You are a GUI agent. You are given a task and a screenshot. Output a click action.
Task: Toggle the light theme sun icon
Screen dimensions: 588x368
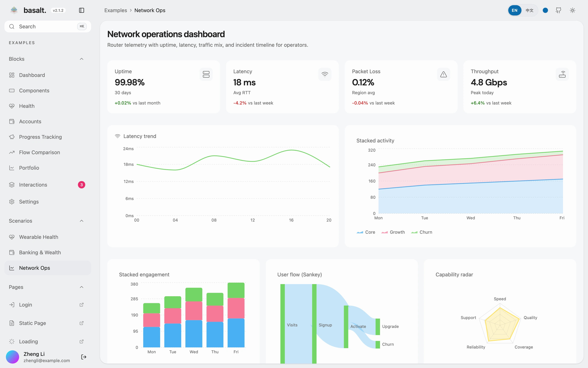click(573, 10)
